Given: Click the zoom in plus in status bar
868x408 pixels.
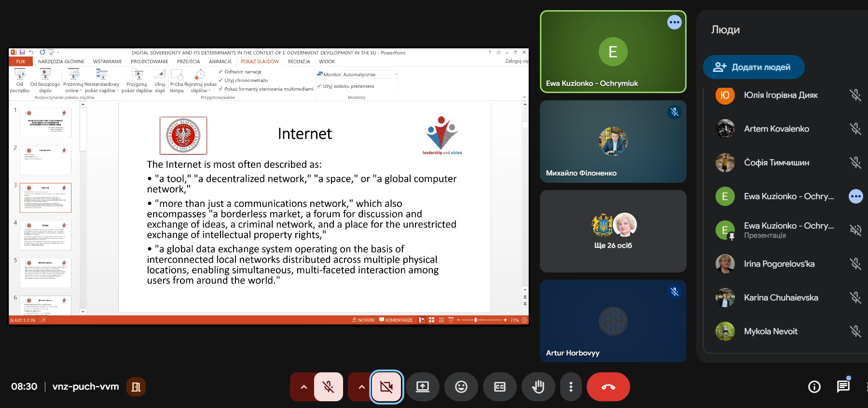Looking at the screenshot, I should click(505, 320).
